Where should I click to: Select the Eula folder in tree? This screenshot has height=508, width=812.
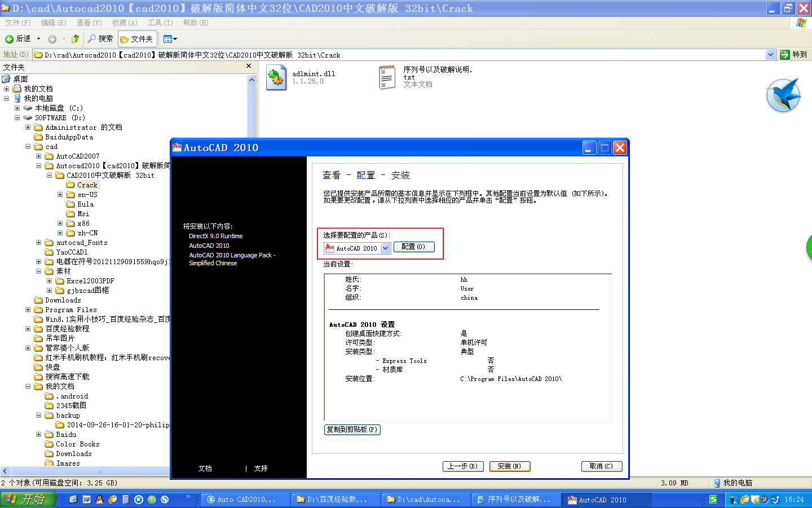[86, 204]
